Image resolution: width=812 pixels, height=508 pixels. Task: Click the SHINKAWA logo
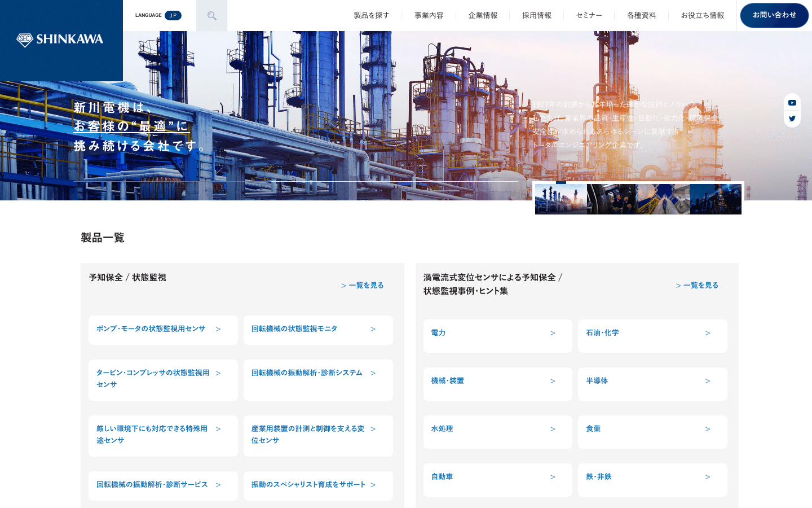(x=60, y=40)
